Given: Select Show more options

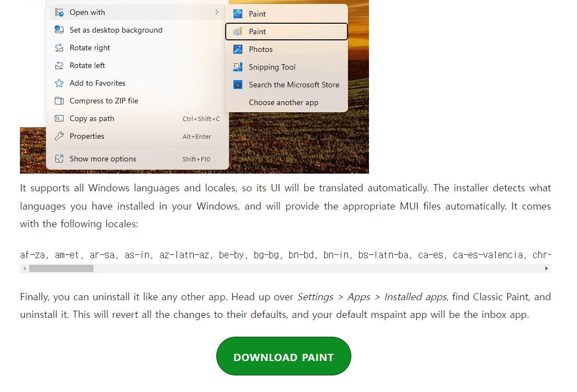Looking at the screenshot, I should [x=137, y=159].
